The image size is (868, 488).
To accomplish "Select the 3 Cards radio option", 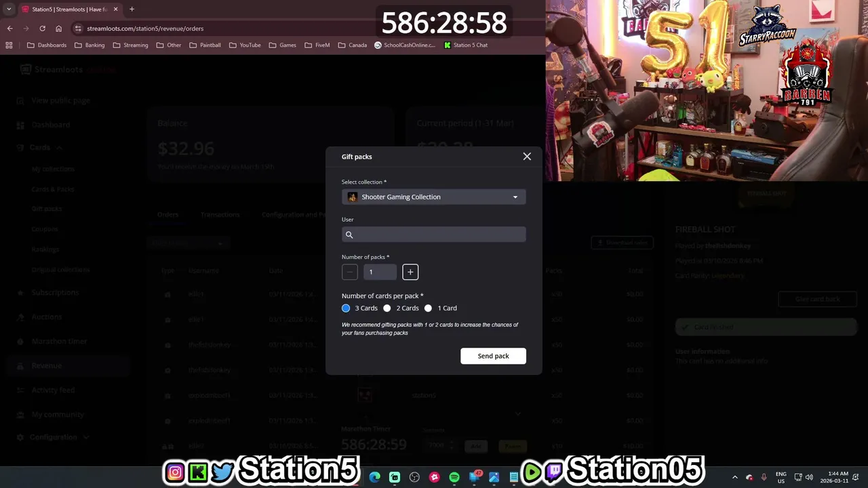I will coord(346,308).
